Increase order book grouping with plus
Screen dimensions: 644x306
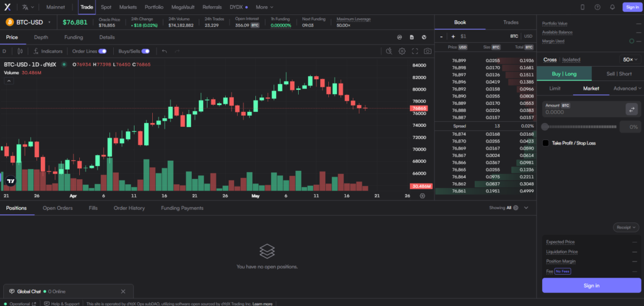click(x=453, y=36)
